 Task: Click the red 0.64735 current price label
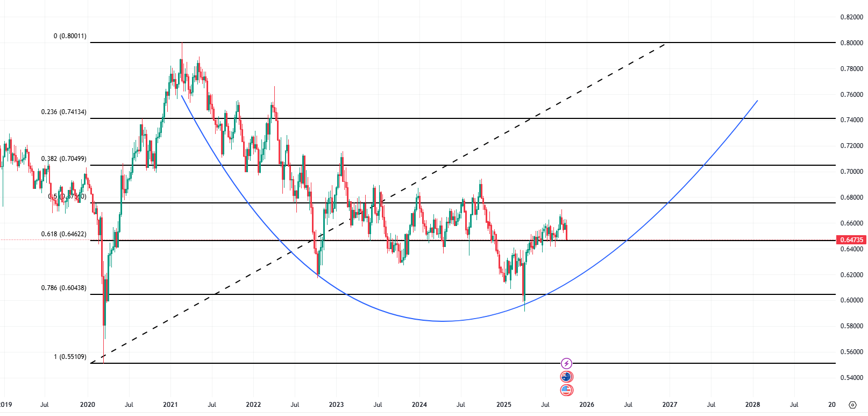coord(851,240)
